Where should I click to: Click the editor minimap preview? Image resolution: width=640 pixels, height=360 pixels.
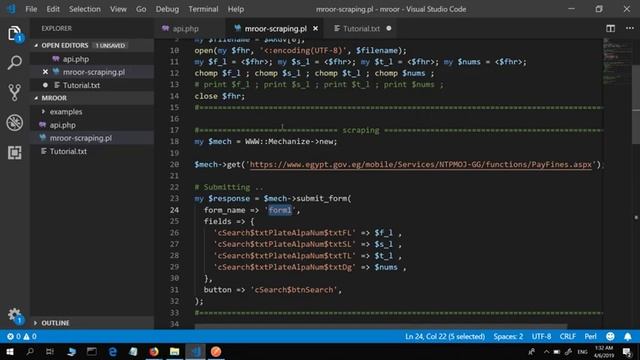coord(617,61)
